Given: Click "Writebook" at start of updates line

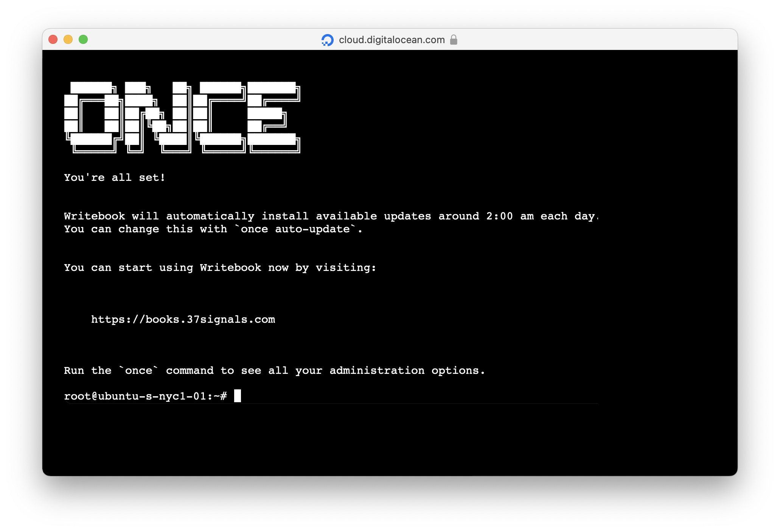Looking at the screenshot, I should coord(94,216).
